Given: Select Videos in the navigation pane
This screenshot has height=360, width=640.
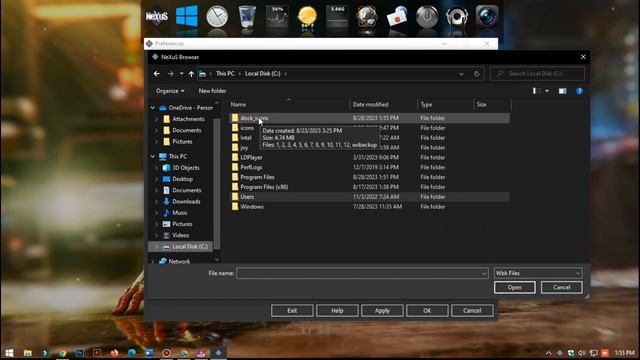Looking at the screenshot, I should (180, 235).
